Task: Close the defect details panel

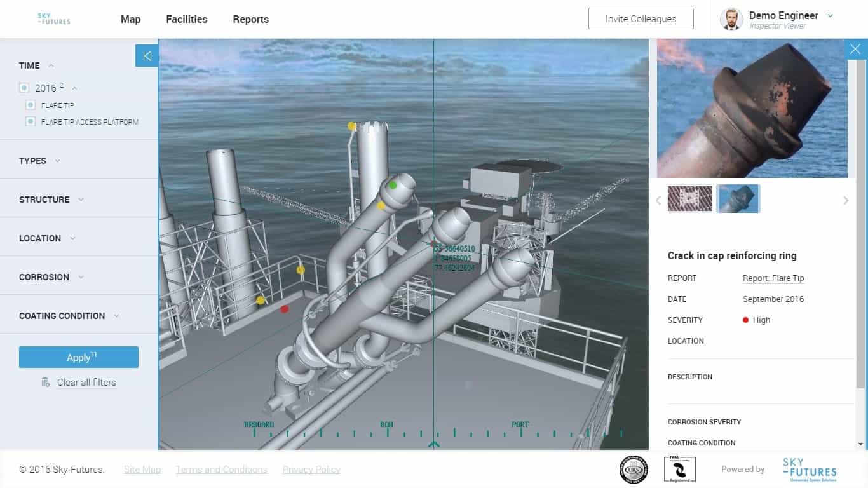Action: pos(855,49)
